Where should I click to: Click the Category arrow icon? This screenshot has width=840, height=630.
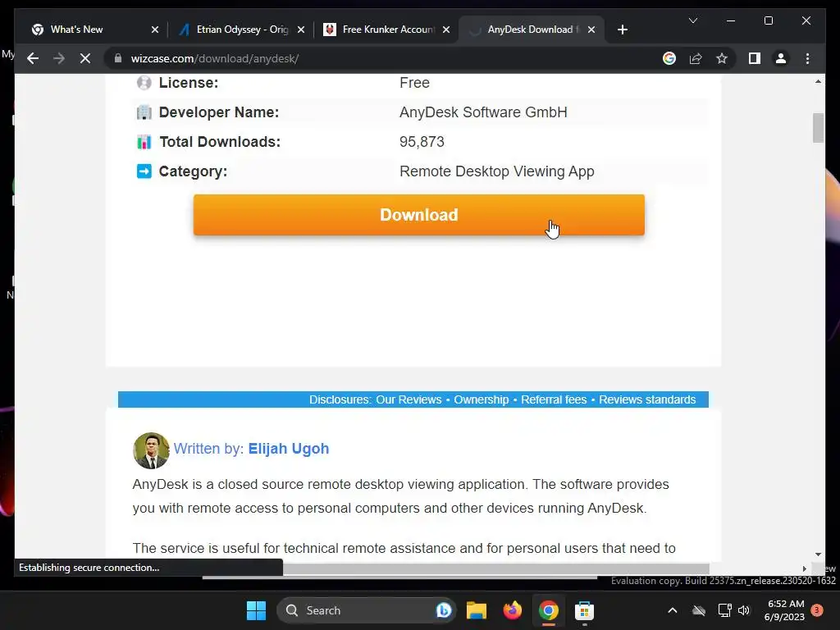(x=144, y=171)
